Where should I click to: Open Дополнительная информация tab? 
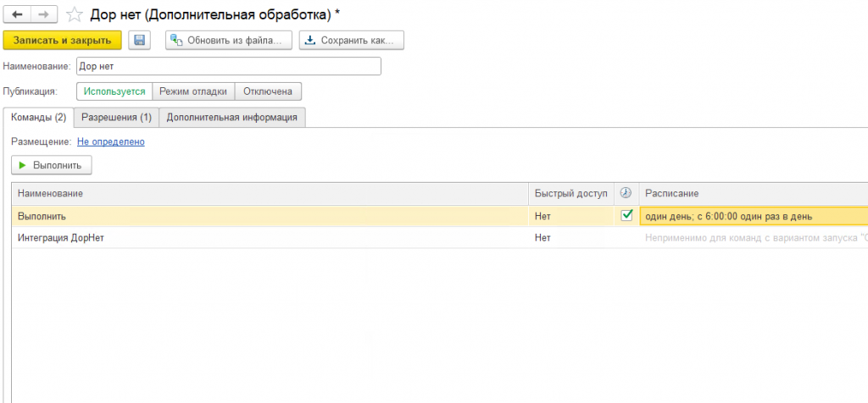click(x=232, y=117)
